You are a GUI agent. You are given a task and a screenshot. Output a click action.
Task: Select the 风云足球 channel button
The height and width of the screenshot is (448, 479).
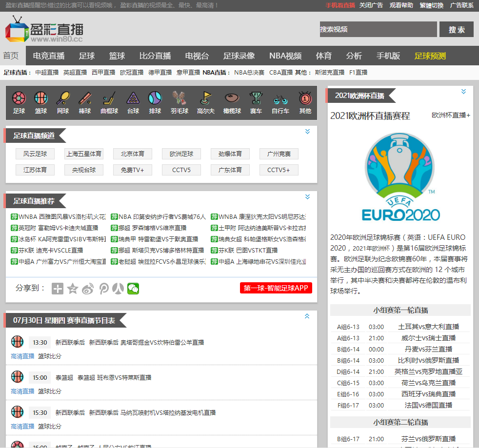click(35, 154)
